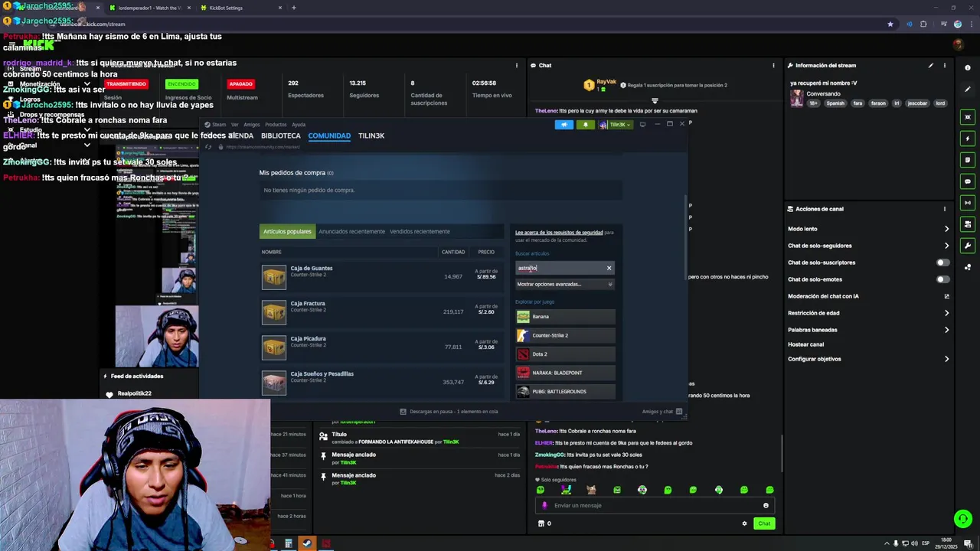Viewport: 980px width, 551px height.
Task: Toggle Chat de solo-emotes switch
Action: point(943,279)
